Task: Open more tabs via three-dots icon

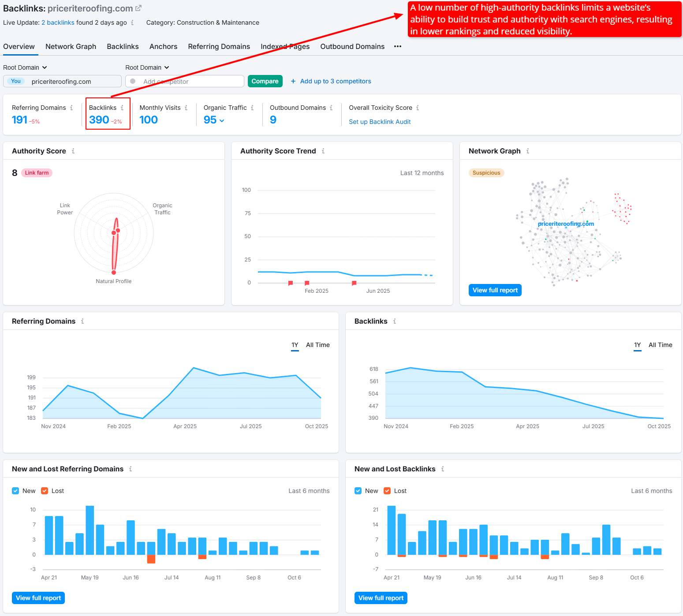Action: pos(398,46)
